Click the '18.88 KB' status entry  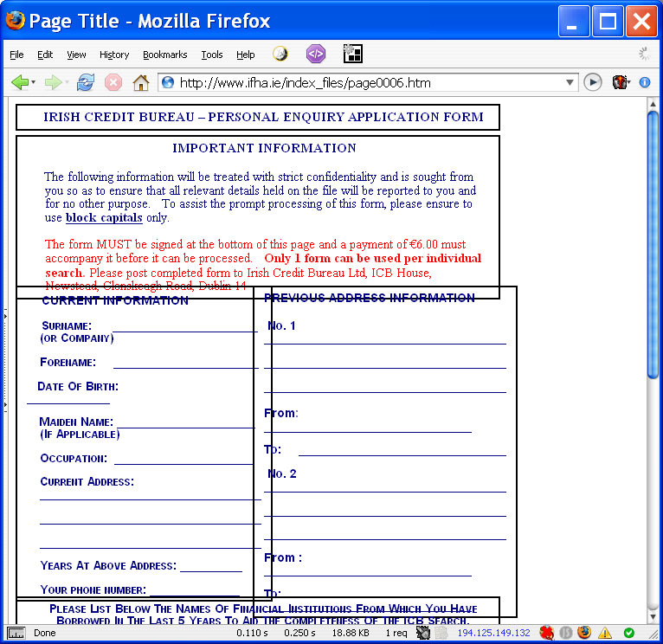pos(351,633)
